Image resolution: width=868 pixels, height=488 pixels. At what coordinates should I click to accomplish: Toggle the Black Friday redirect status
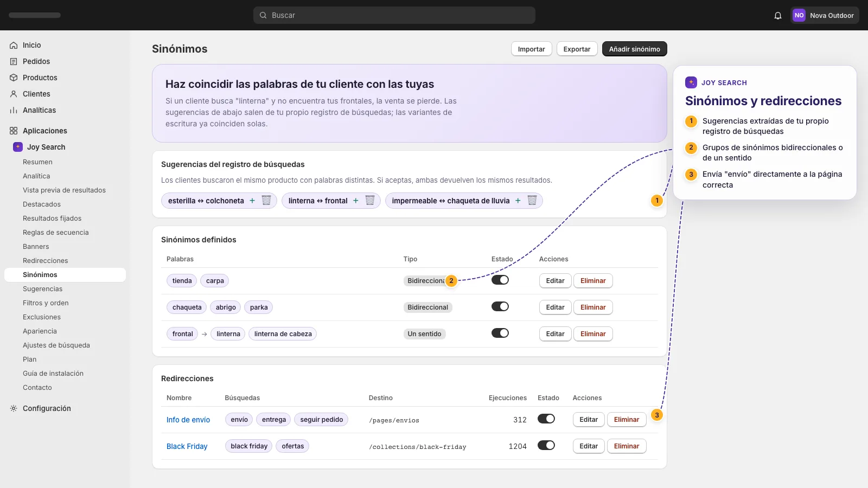click(x=546, y=446)
